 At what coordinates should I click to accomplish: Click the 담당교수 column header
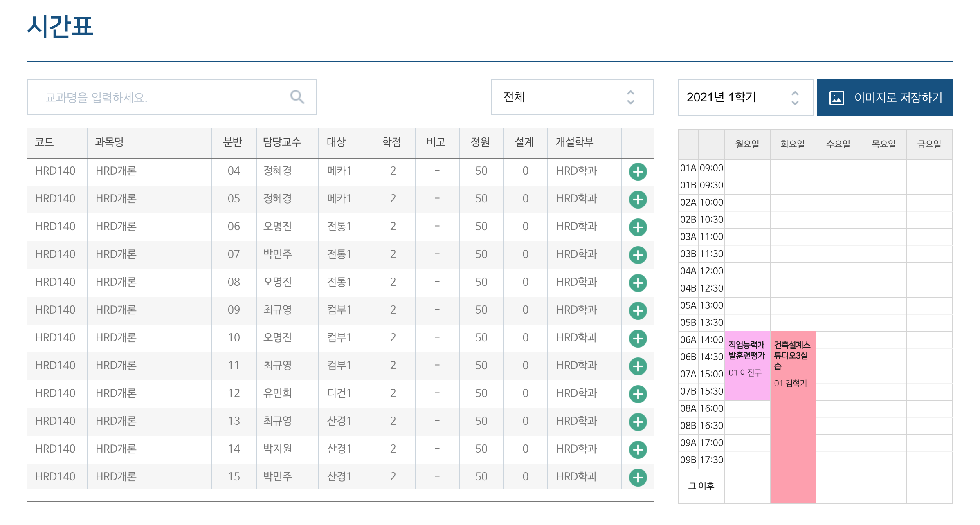click(x=282, y=142)
